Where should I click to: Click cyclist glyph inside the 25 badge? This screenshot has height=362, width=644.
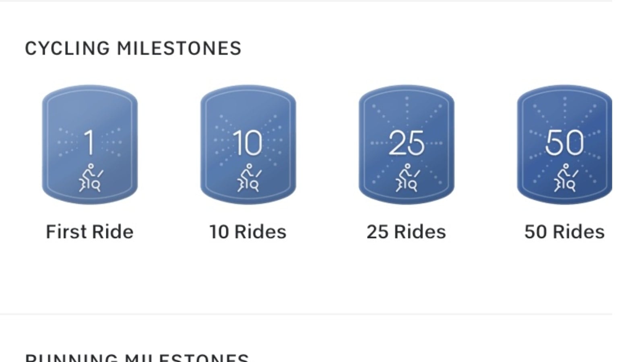click(407, 177)
